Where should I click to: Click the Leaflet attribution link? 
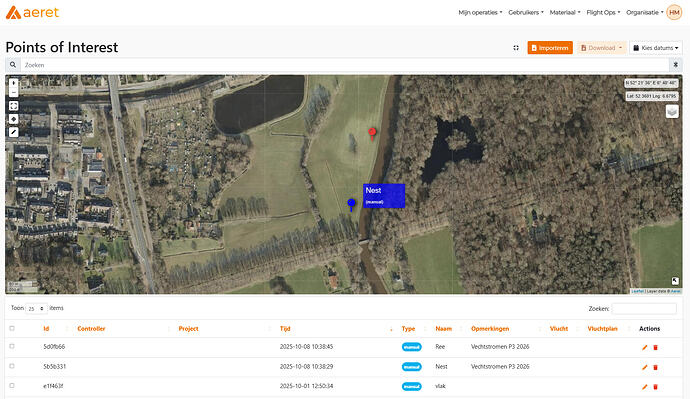click(x=637, y=291)
